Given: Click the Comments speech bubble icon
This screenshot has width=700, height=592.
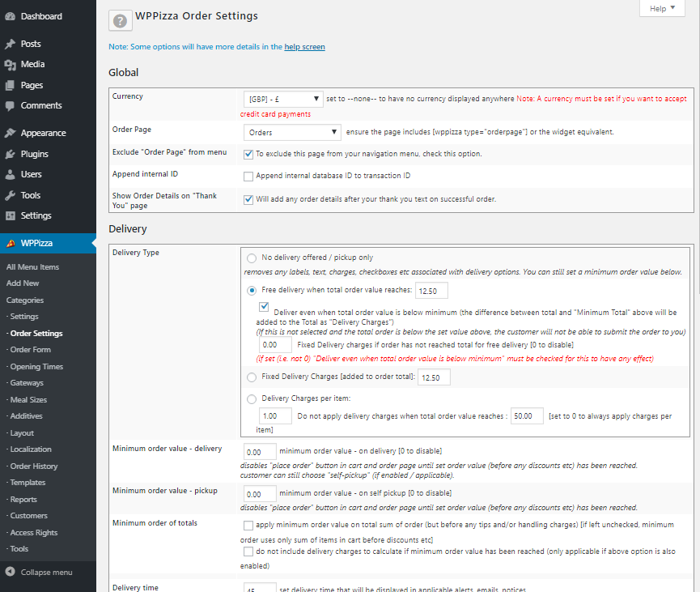Looking at the screenshot, I should pyautogui.click(x=10, y=105).
